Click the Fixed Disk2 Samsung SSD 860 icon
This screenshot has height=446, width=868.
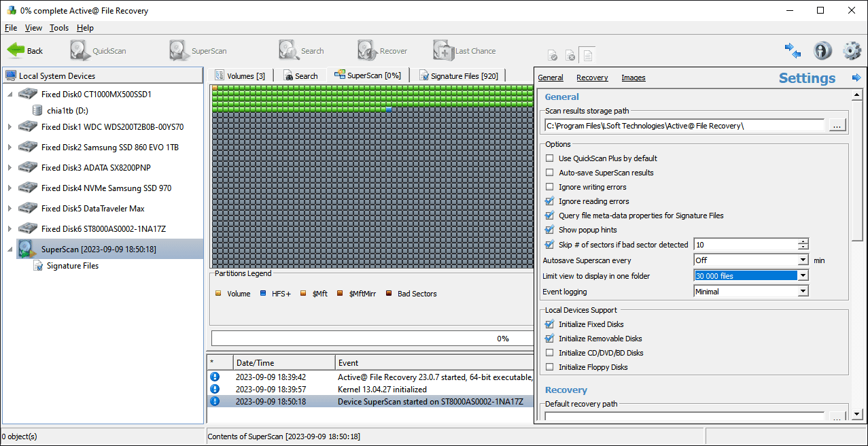point(28,147)
